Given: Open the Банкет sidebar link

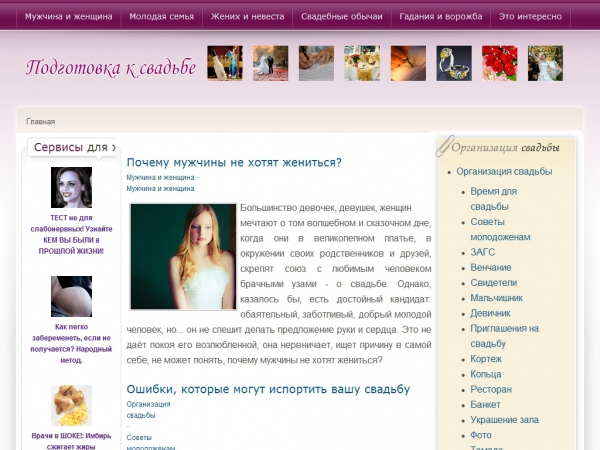Looking at the screenshot, I should point(485,404).
